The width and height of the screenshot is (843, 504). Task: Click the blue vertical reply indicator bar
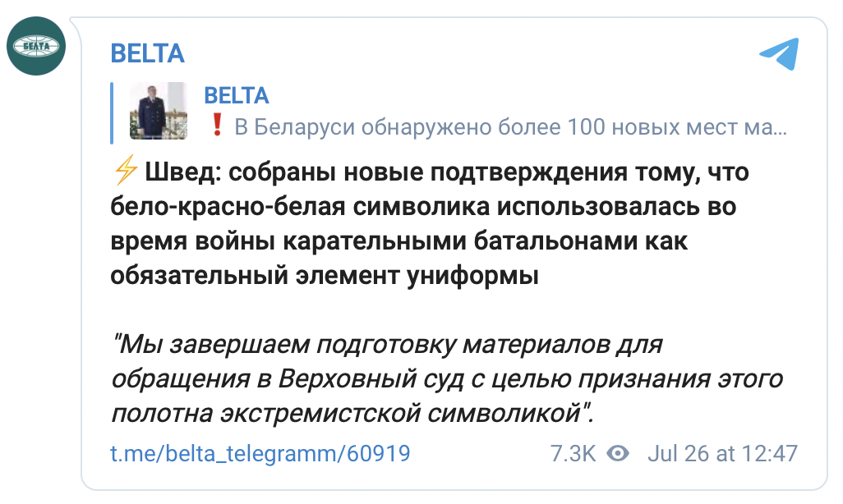[x=113, y=111]
